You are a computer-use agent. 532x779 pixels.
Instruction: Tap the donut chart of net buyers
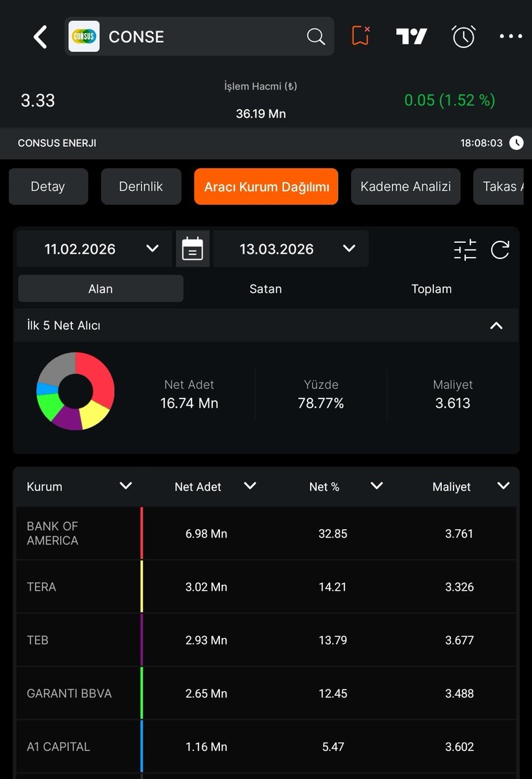click(76, 391)
